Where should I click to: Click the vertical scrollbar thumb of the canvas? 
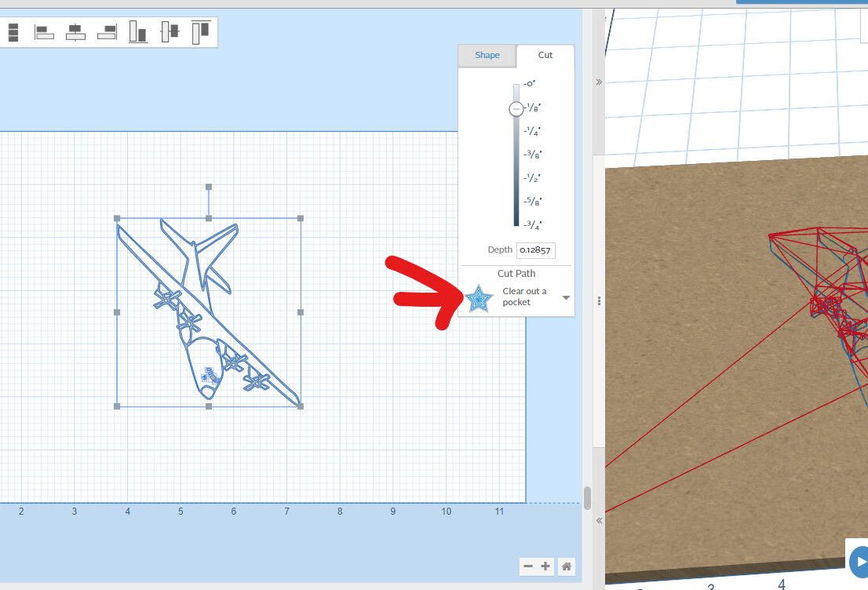point(587,498)
